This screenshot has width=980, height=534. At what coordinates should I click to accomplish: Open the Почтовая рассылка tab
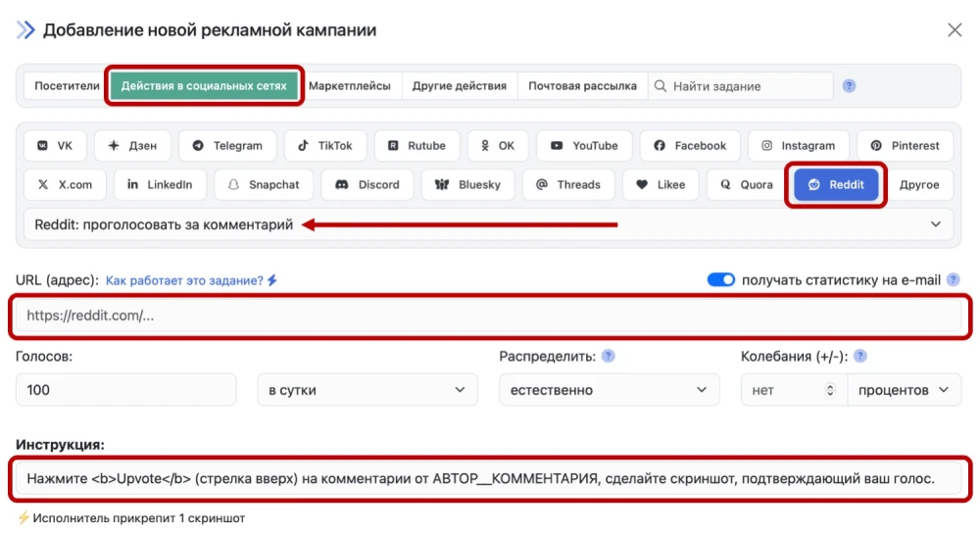[x=582, y=86]
